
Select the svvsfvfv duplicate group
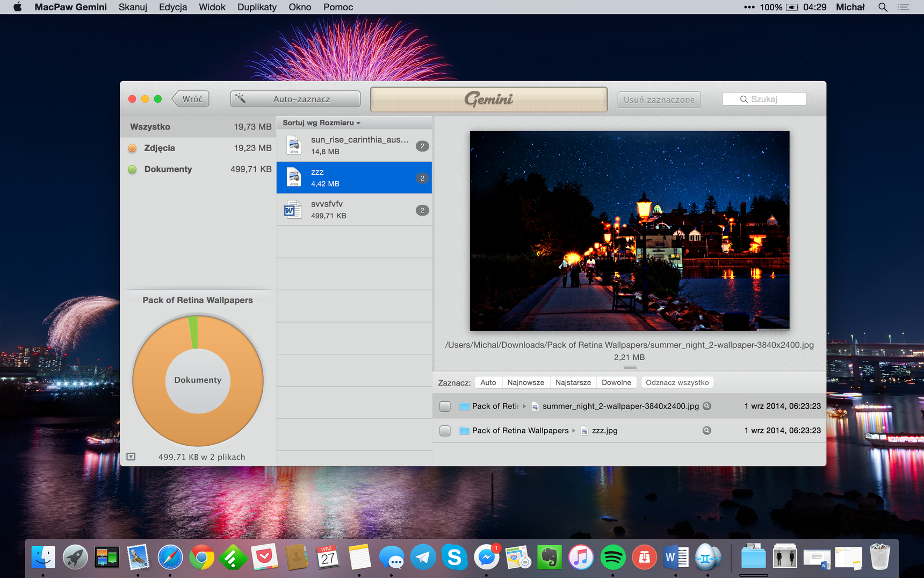[354, 210]
